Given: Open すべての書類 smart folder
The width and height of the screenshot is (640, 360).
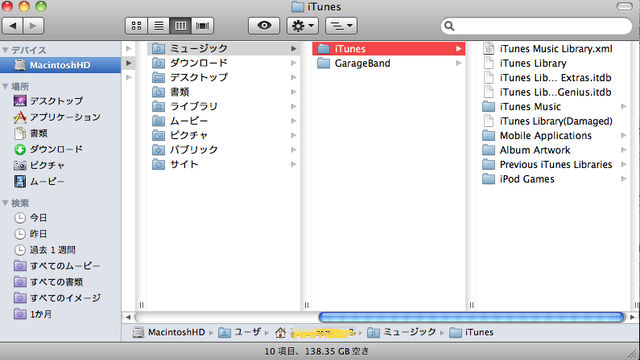Looking at the screenshot, I should pos(48,282).
